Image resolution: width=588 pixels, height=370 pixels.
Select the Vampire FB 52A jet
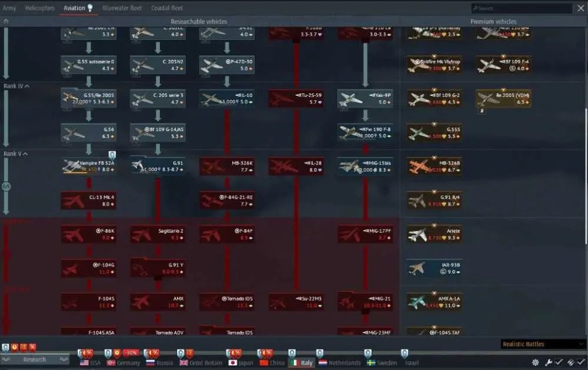89,166
